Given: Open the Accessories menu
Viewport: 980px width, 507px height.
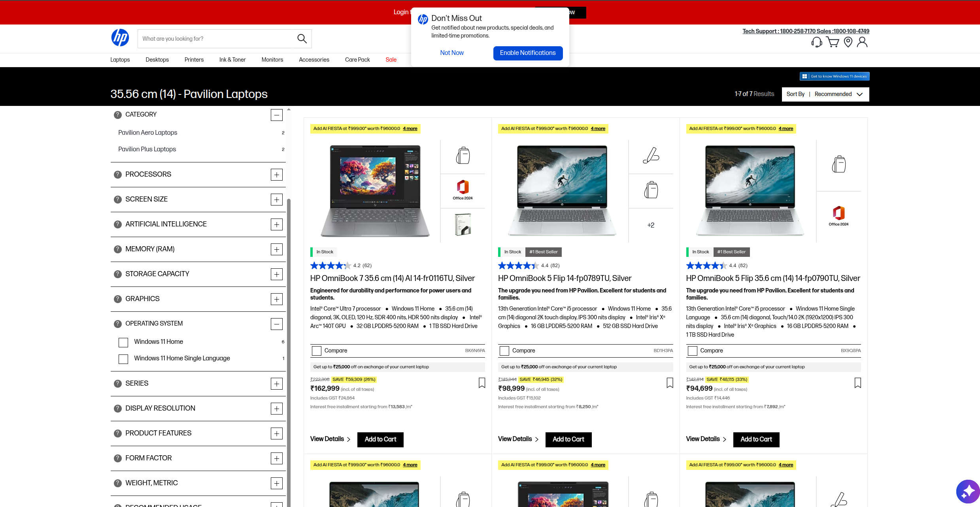Looking at the screenshot, I should coord(314,60).
